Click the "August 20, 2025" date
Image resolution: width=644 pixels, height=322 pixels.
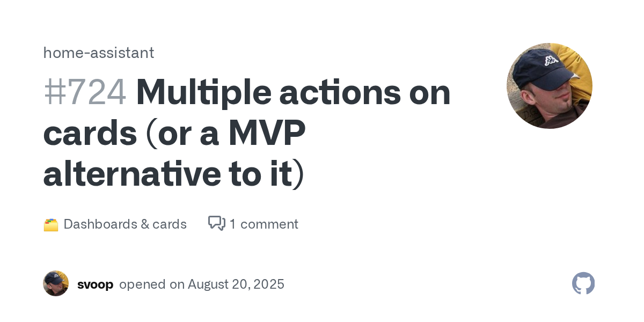(x=236, y=284)
